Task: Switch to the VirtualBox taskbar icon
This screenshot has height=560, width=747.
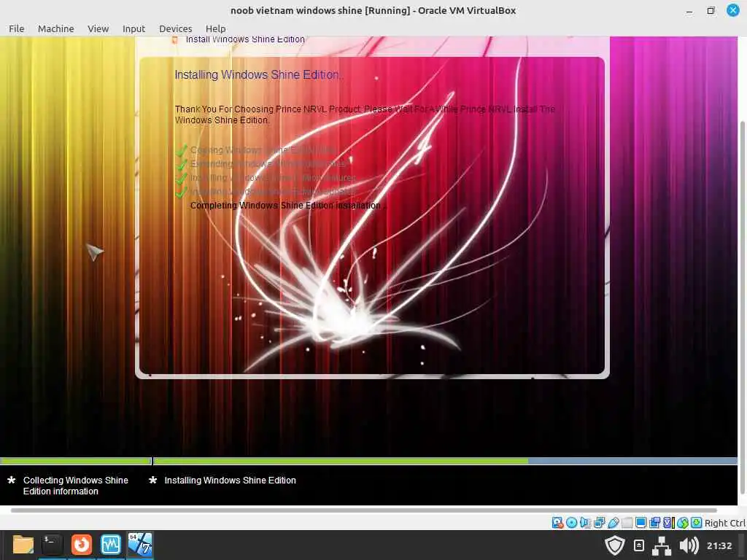Action: tap(140, 544)
